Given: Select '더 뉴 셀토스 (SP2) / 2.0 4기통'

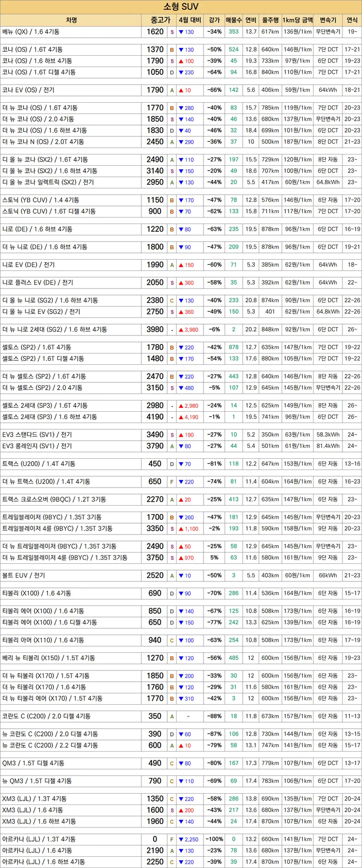Looking at the screenshot, I should click(x=42, y=388).
